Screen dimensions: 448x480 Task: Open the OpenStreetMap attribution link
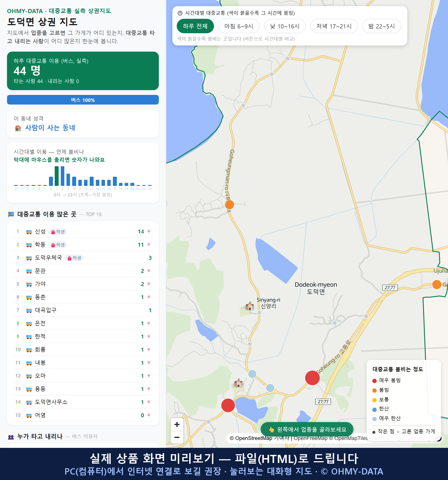coord(251,438)
